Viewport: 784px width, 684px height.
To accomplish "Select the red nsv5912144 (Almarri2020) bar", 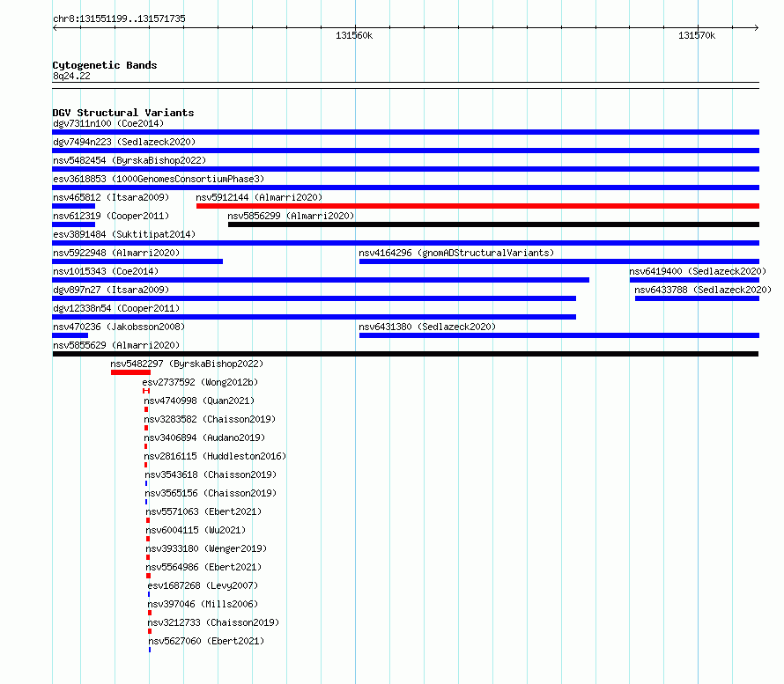I will coord(478,206).
